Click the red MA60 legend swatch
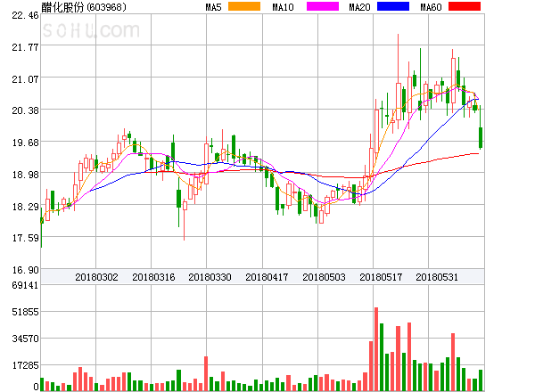Viewport: 535px width, 392px height. pyautogui.click(x=465, y=6)
